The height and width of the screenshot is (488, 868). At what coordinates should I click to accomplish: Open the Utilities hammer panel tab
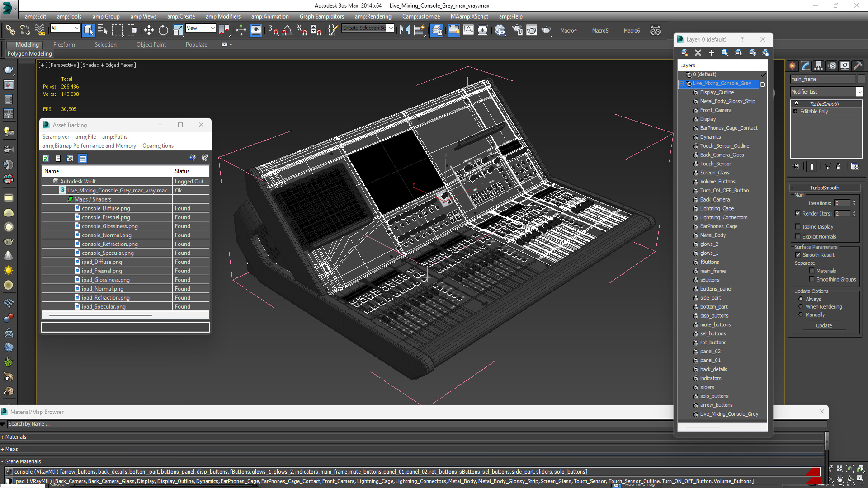click(x=858, y=66)
